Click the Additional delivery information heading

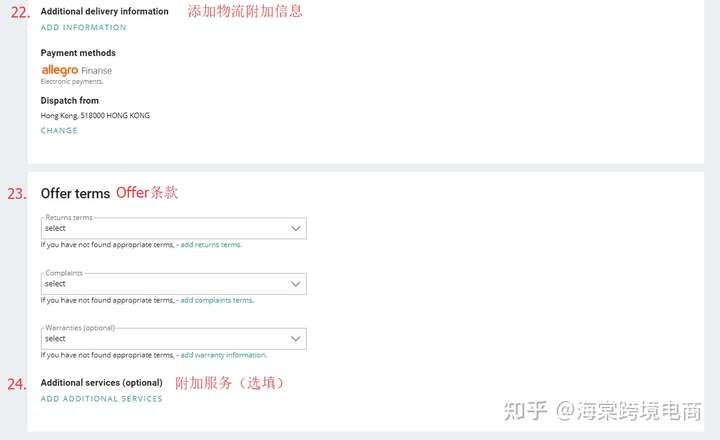pyautogui.click(x=104, y=11)
